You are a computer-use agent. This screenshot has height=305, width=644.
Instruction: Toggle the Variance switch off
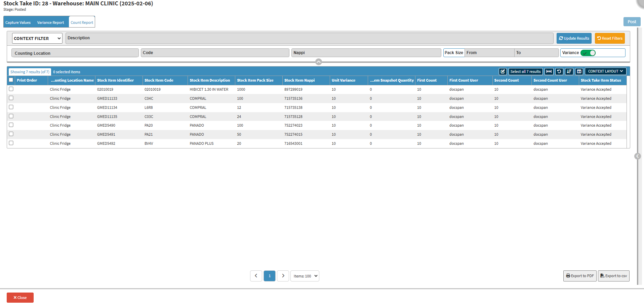tap(588, 53)
